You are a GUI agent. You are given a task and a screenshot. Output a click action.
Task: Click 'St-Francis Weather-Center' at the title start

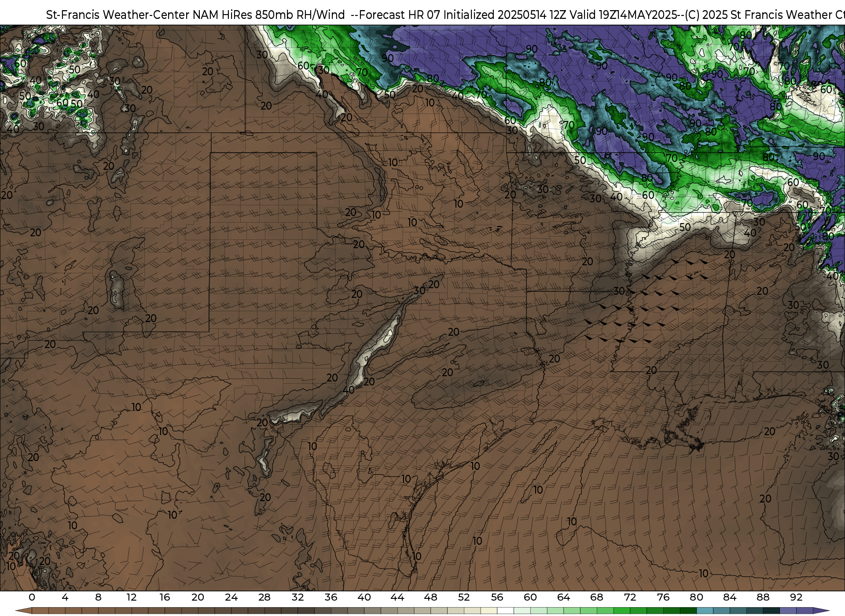click(x=118, y=15)
